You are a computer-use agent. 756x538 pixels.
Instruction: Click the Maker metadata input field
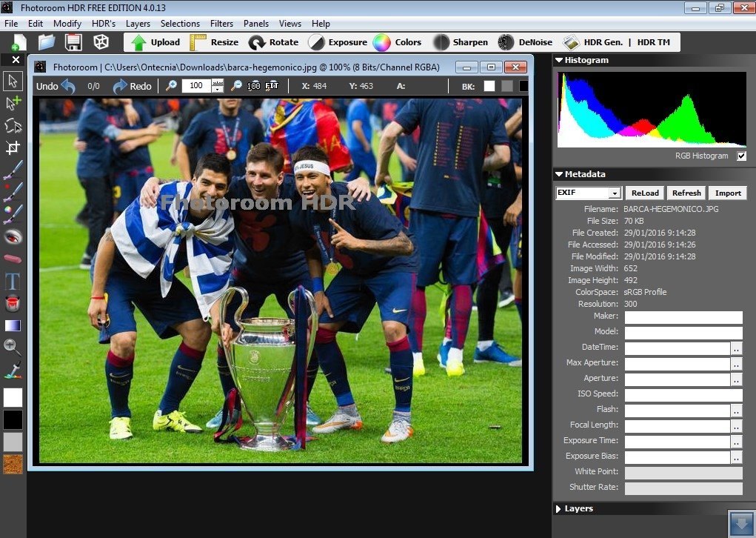tap(683, 317)
